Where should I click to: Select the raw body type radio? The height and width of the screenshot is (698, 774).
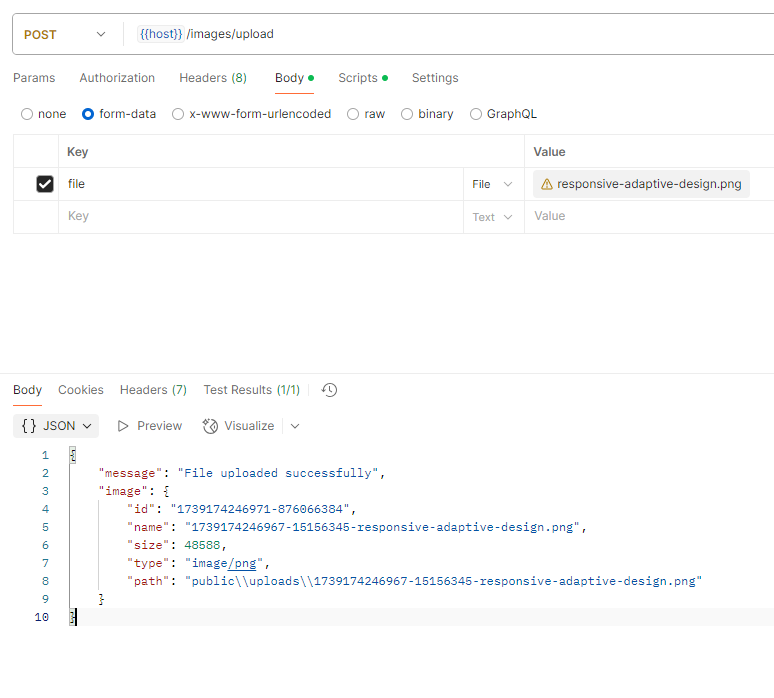(x=353, y=114)
